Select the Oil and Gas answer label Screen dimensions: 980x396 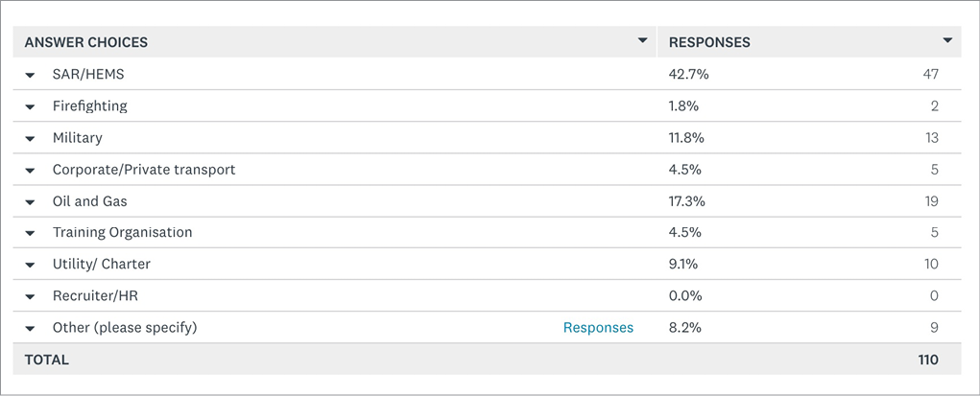(89, 201)
